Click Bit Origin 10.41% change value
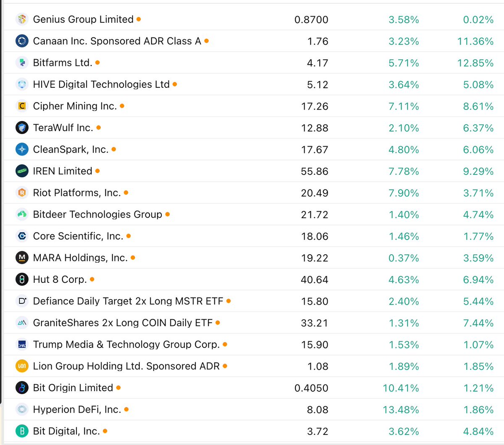 click(401, 388)
